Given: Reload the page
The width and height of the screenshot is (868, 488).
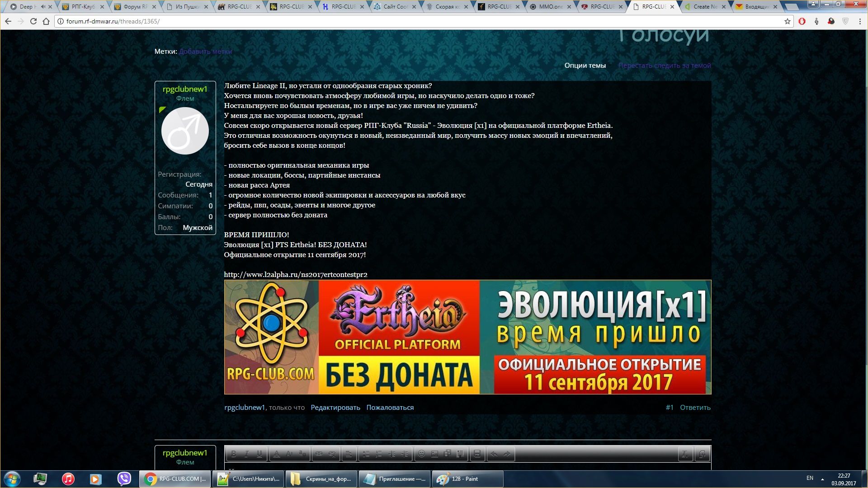Looking at the screenshot, I should 33,21.
